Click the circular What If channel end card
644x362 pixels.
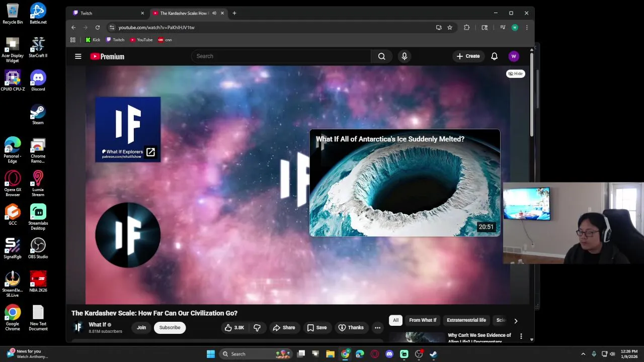click(x=128, y=235)
